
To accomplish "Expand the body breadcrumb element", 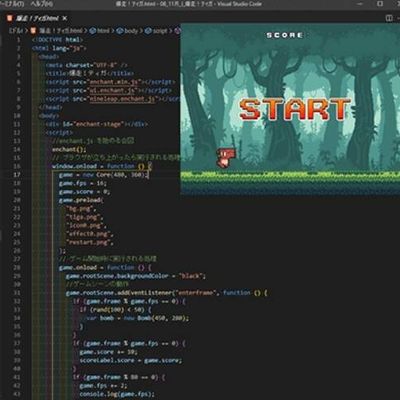I will 127,31.
